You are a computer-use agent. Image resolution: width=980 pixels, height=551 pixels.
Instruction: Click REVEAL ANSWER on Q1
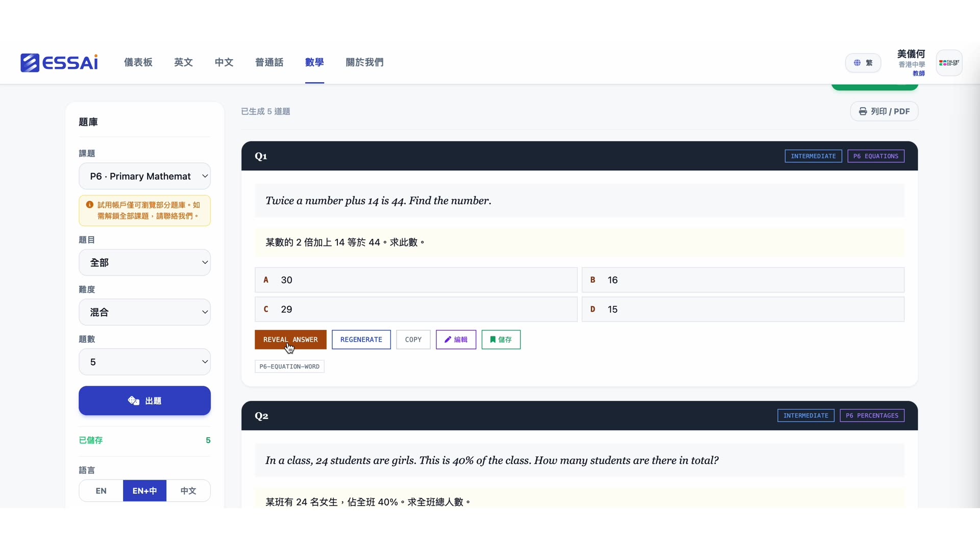click(x=290, y=339)
